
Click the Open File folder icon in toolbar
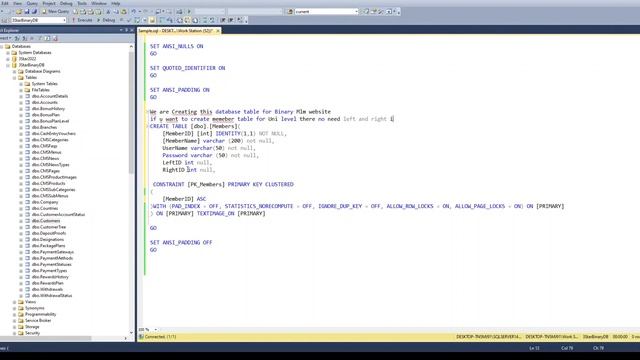click(x=19, y=11)
